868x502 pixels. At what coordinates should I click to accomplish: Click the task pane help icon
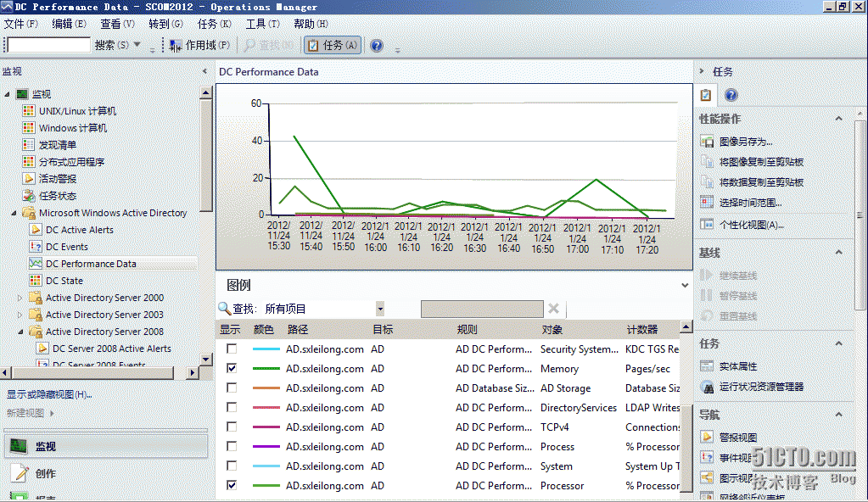(x=731, y=95)
